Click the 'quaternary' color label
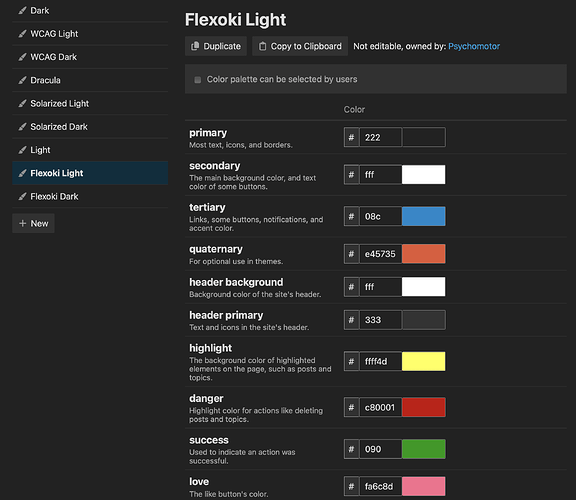 216,249
